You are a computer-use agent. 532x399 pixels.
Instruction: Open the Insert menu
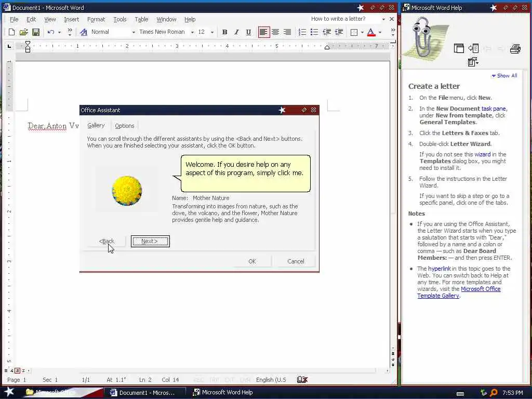tap(71, 19)
